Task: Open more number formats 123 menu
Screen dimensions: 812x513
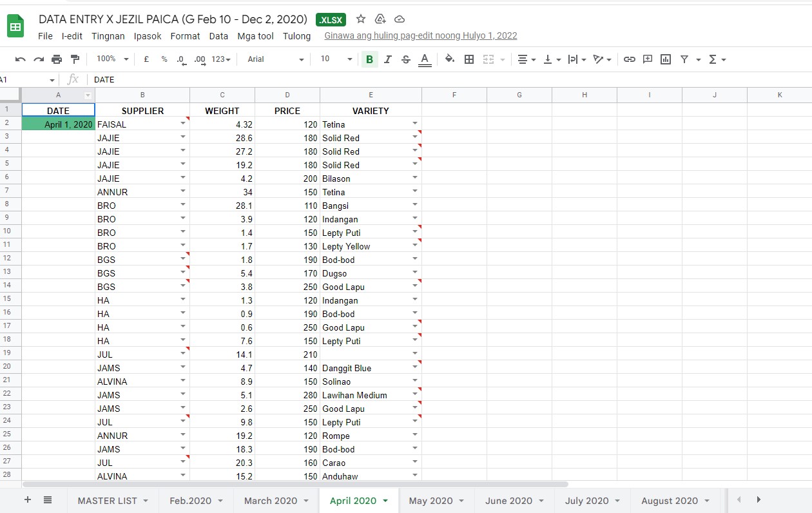Action: tap(220, 59)
